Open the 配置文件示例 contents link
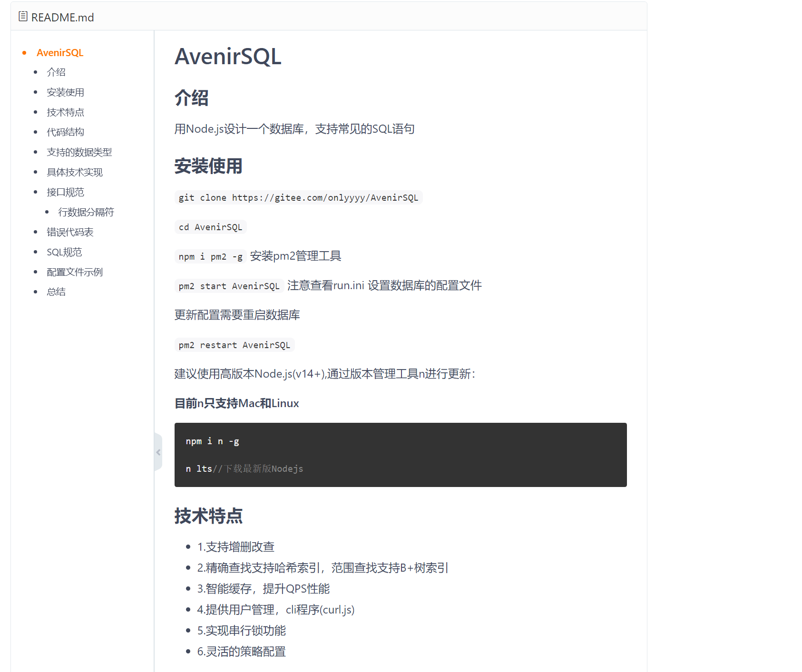The height and width of the screenshot is (672, 802). (74, 272)
